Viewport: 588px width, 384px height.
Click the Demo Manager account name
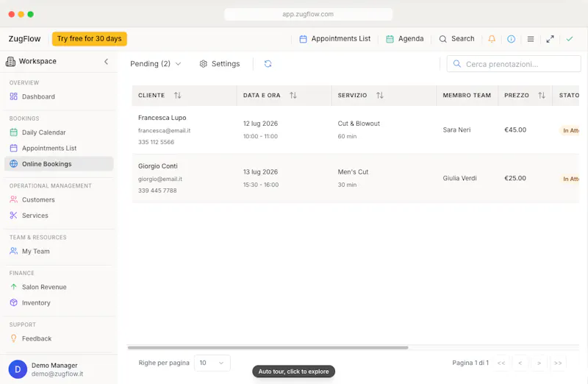[x=54, y=365]
